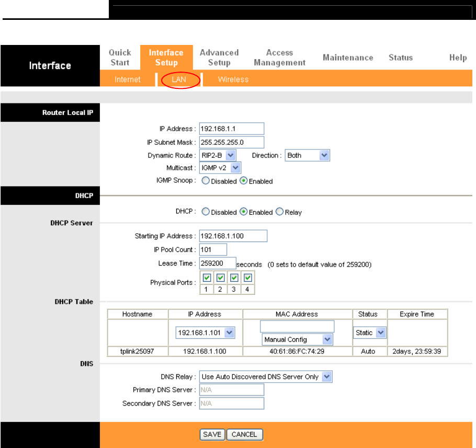Toggle Physical Port 4 checkbox
Screen dimensions: 476x448
[x=248, y=278]
